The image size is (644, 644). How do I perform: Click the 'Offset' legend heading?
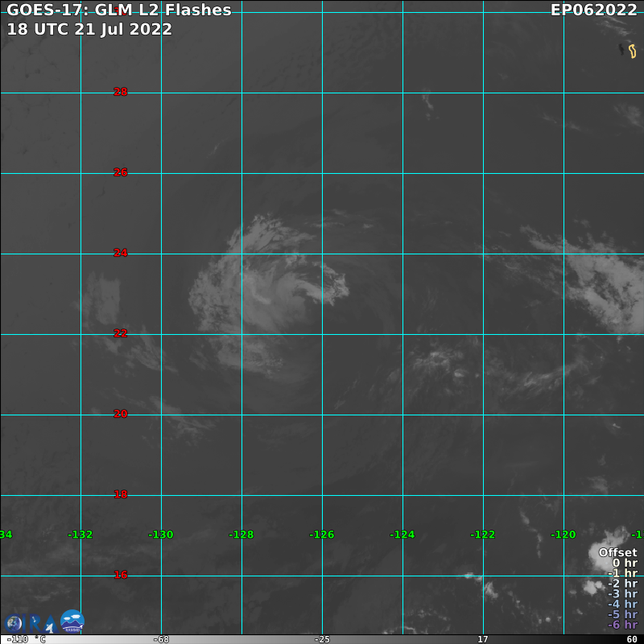pyautogui.click(x=617, y=552)
